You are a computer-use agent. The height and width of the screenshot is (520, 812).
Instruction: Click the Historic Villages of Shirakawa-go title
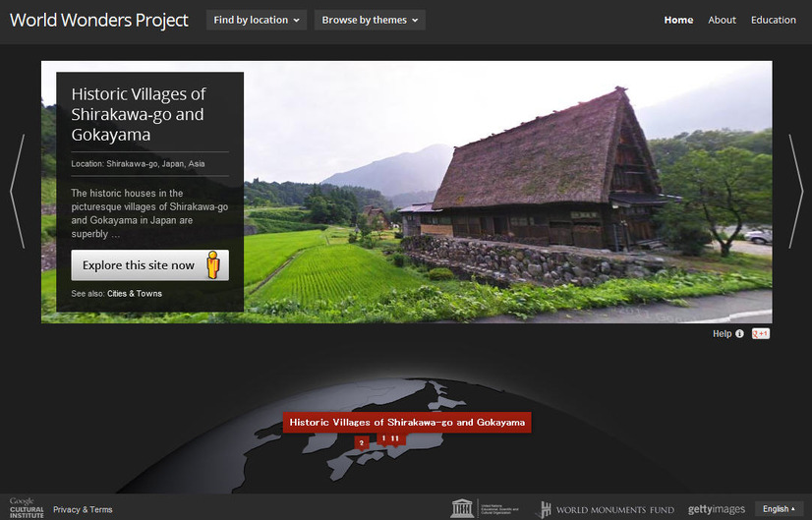(x=139, y=114)
